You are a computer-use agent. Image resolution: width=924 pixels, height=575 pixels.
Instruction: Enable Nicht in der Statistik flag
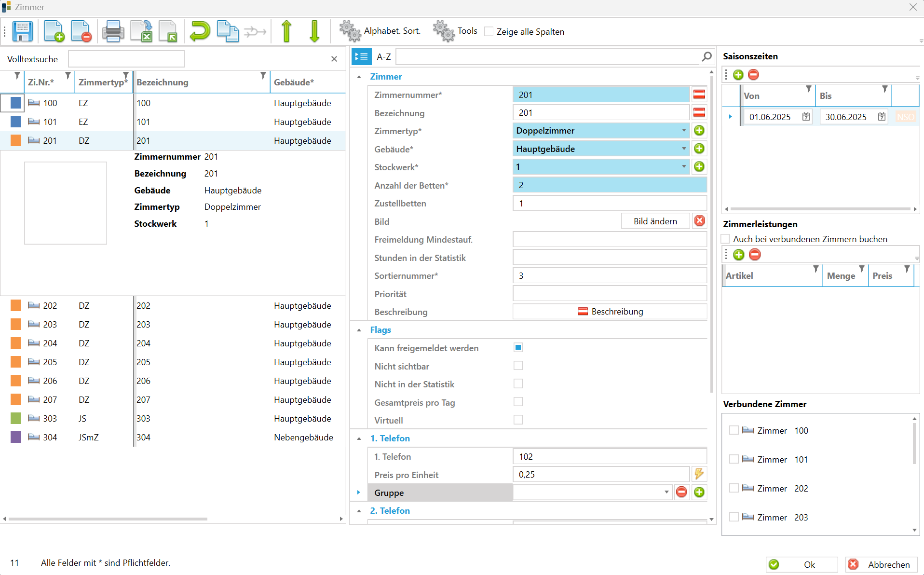click(518, 383)
